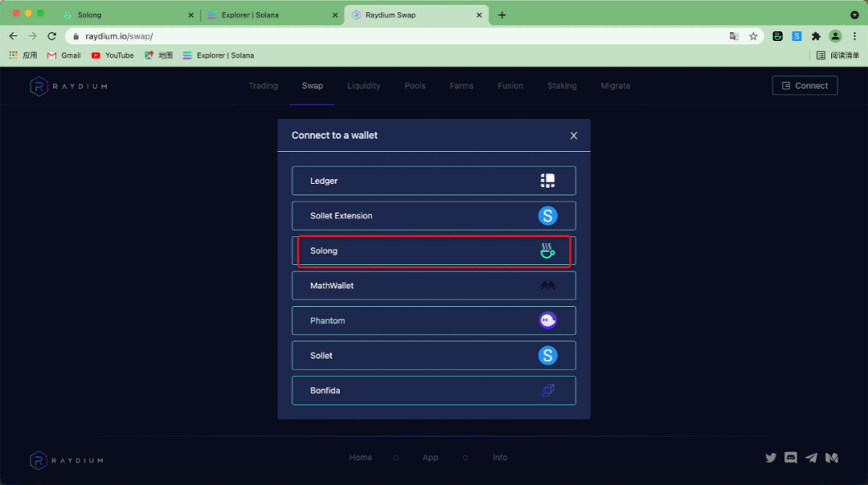868x485 pixels.
Task: Open Raydium's Twitter page
Action: pos(771,458)
